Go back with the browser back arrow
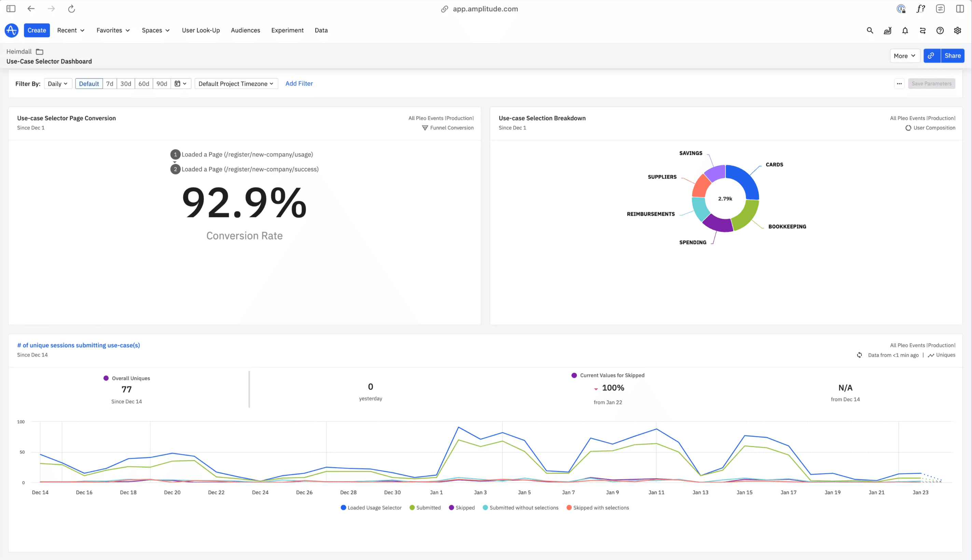This screenshot has height=560, width=972. pyautogui.click(x=31, y=9)
